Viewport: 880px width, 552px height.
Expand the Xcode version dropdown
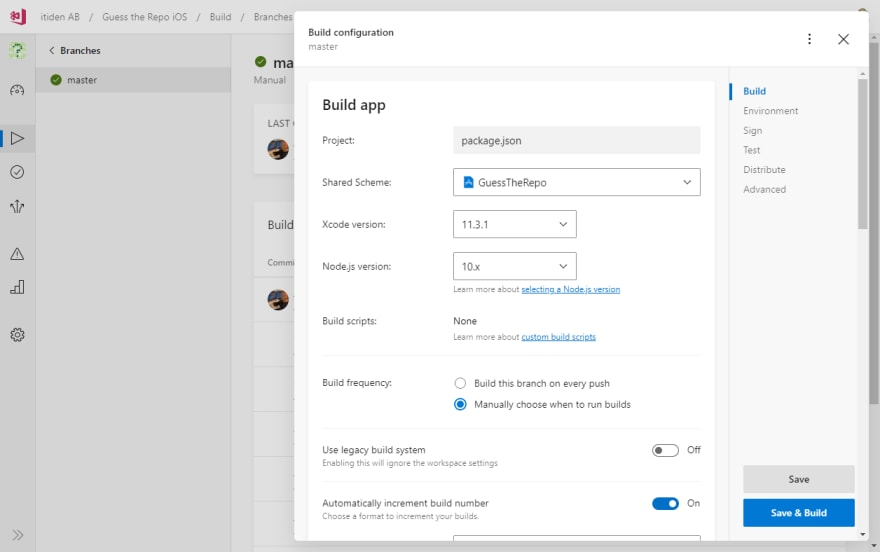pos(514,224)
